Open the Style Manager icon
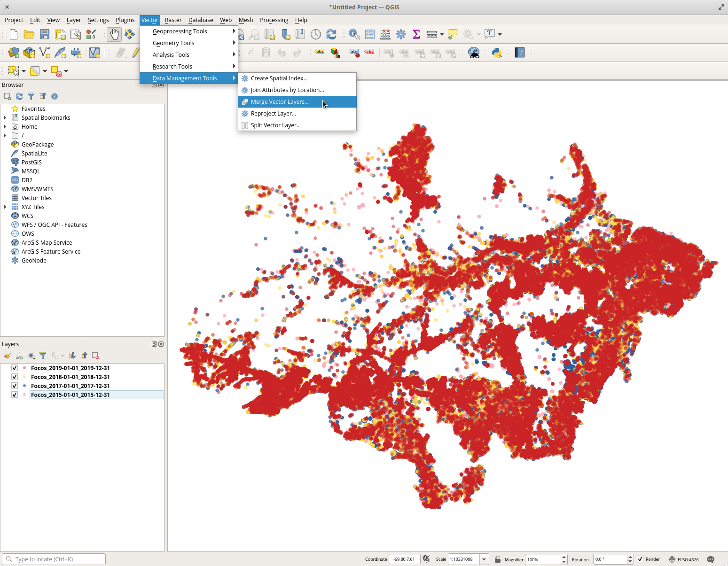This screenshot has height=566, width=728. (x=91, y=34)
